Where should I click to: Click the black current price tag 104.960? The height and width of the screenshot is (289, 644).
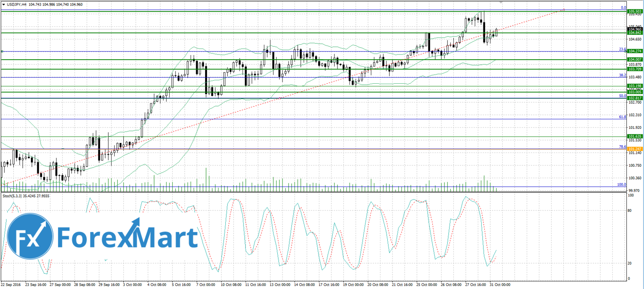(635, 29)
